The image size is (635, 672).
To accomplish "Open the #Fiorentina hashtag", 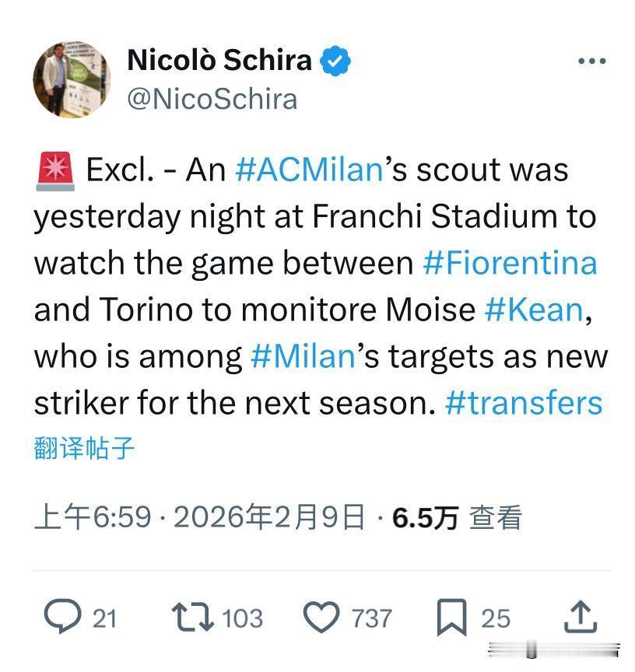I will 510,264.
